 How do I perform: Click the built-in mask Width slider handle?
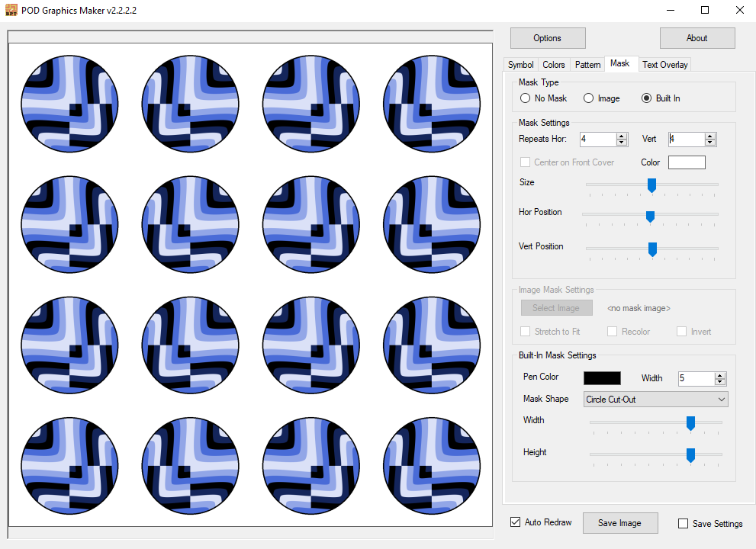click(691, 423)
